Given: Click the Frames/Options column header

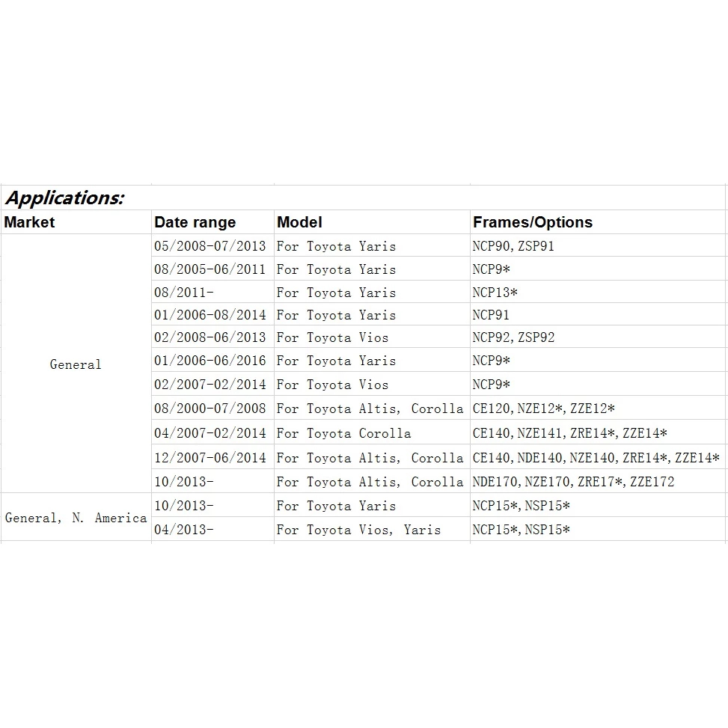Looking at the screenshot, I should [598, 222].
